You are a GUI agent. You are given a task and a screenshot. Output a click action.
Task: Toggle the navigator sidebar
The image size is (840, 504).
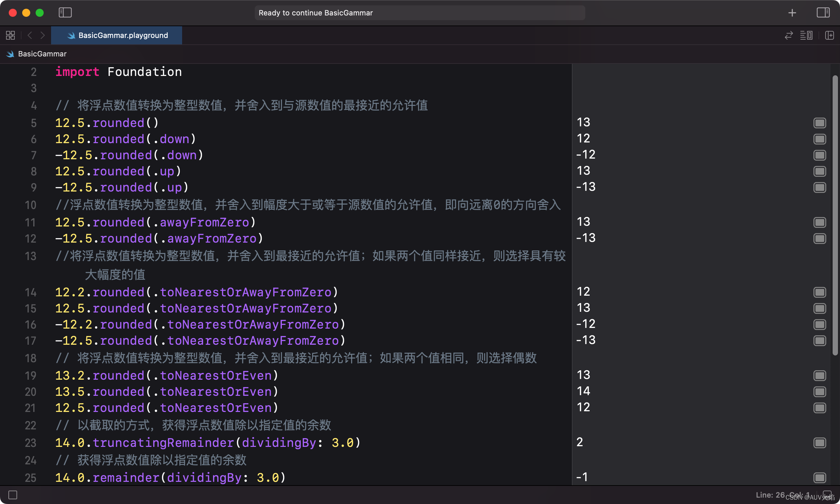click(65, 12)
